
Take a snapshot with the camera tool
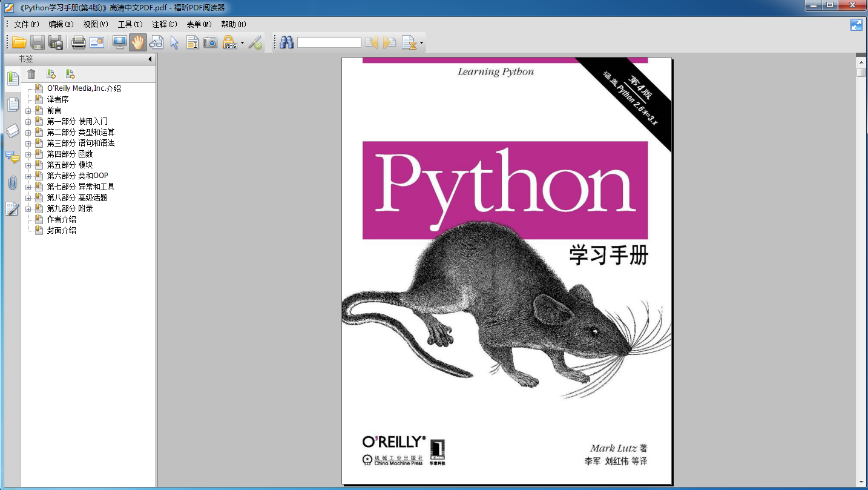pyautogui.click(x=209, y=42)
